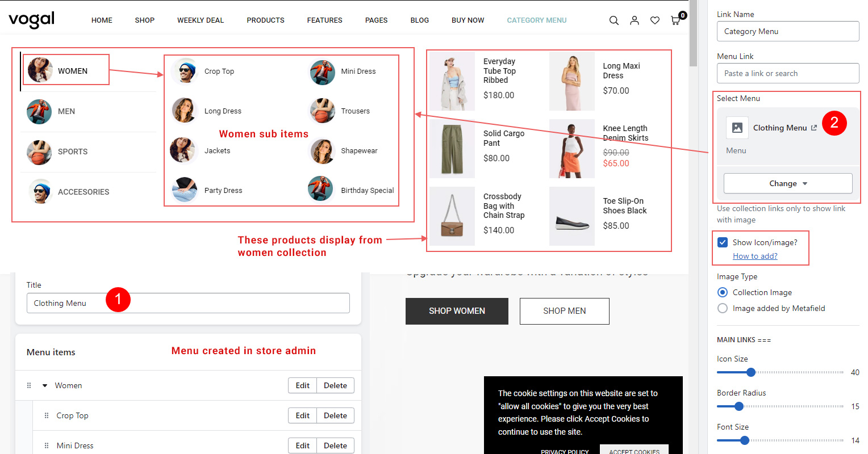The width and height of the screenshot is (868, 454).
Task: Click the drag handle for Crop Top item
Action: coord(47,415)
